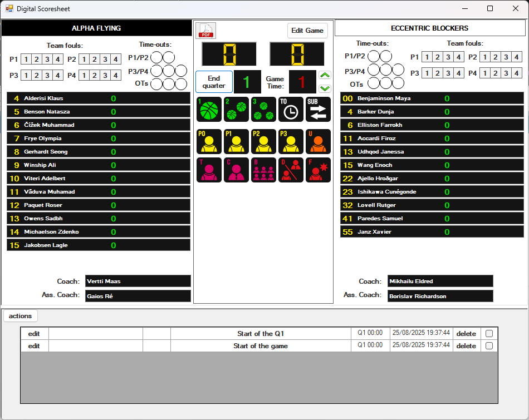Select the P2 personal foul icon
The width and height of the screenshot is (529, 420).
coord(263,141)
